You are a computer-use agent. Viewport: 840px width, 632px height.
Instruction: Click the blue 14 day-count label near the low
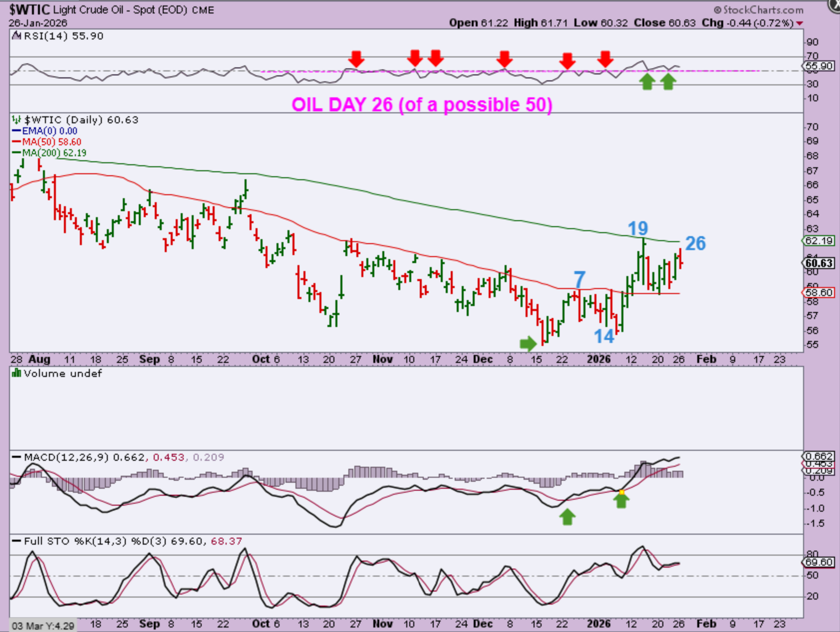tap(604, 336)
